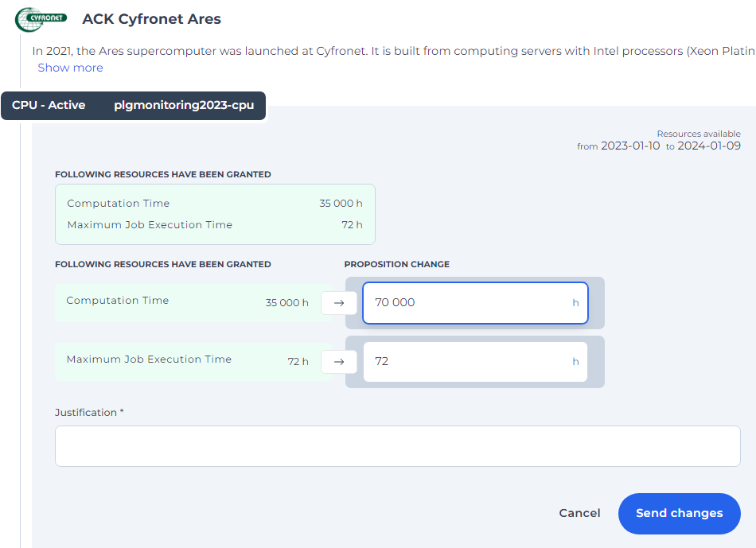Focus the Maximum Job Execution Time field with 72
This screenshot has width=756, height=548.
click(x=475, y=362)
